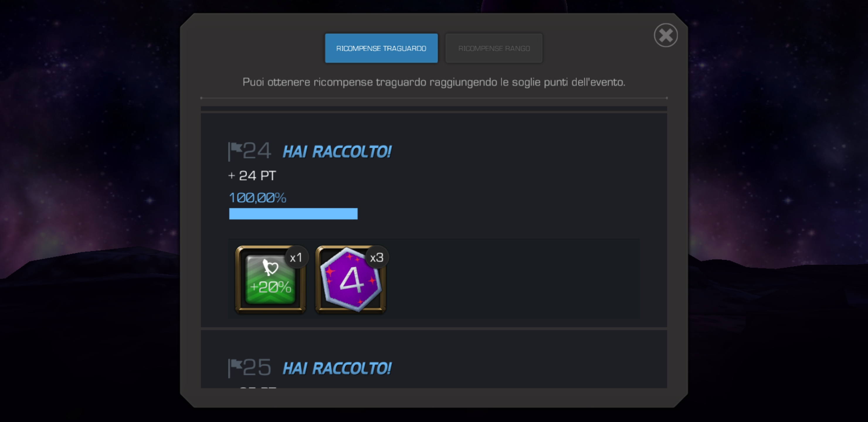Click the + 24 PT points text
Viewport: 868px width, 422px height.
tap(252, 176)
